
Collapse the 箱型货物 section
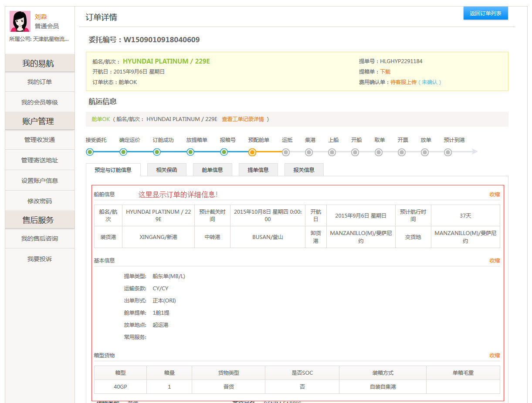pyautogui.click(x=495, y=356)
